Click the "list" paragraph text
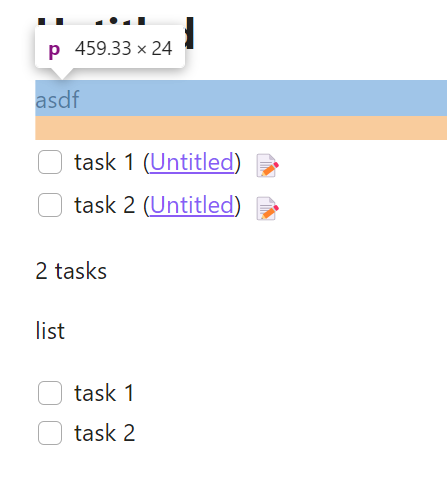The height and width of the screenshot is (493, 447). [x=50, y=331]
